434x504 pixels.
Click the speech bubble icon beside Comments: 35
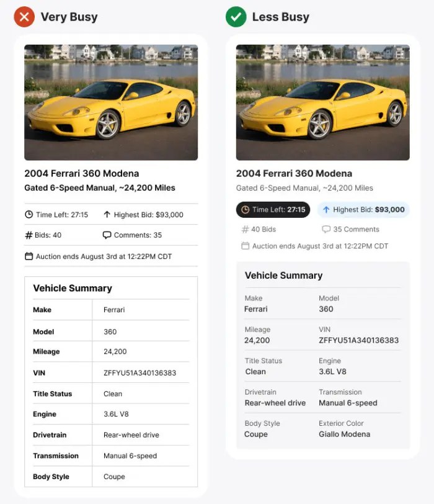pos(107,235)
